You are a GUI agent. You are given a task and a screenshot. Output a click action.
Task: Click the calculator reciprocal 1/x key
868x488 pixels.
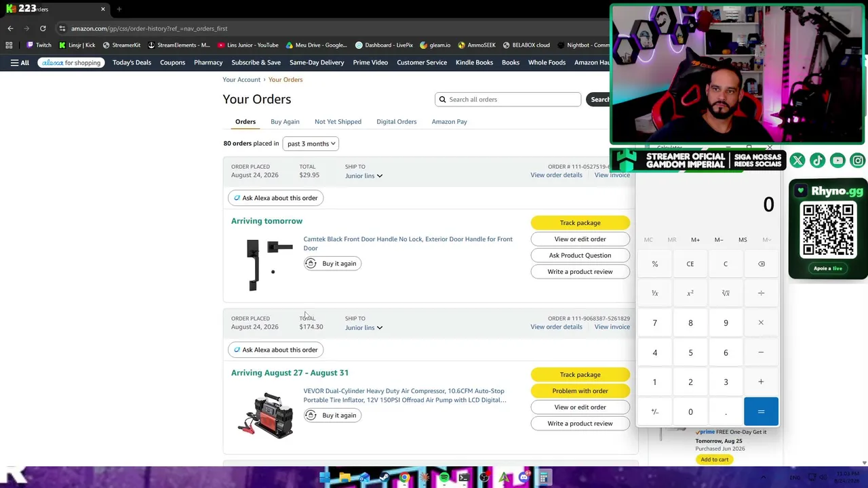click(x=655, y=293)
